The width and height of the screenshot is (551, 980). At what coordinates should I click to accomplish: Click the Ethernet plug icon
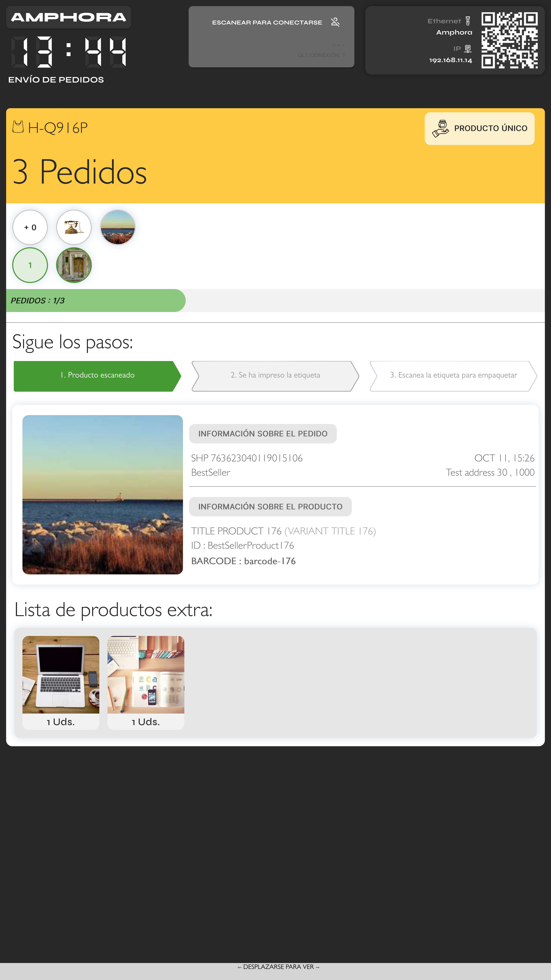click(468, 21)
